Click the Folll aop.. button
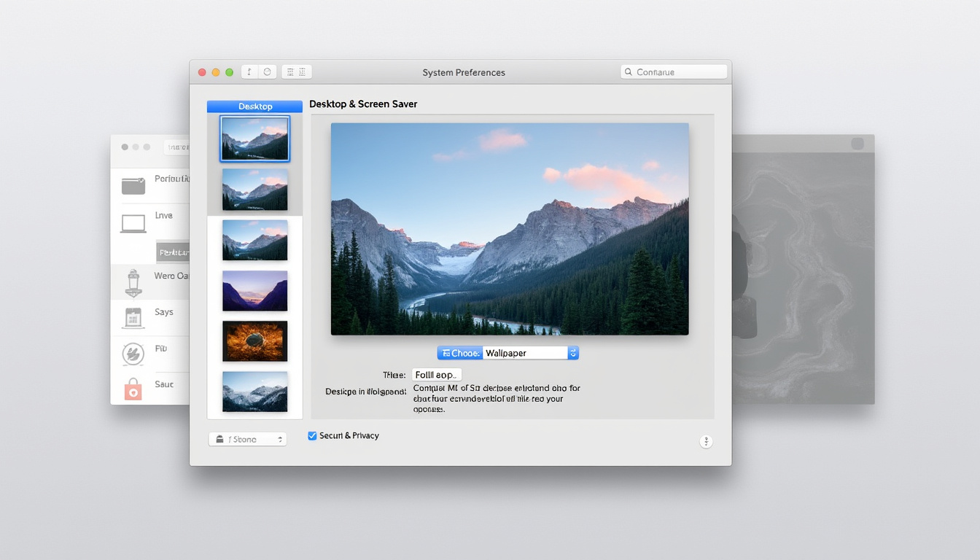This screenshot has height=560, width=980. 436,375
